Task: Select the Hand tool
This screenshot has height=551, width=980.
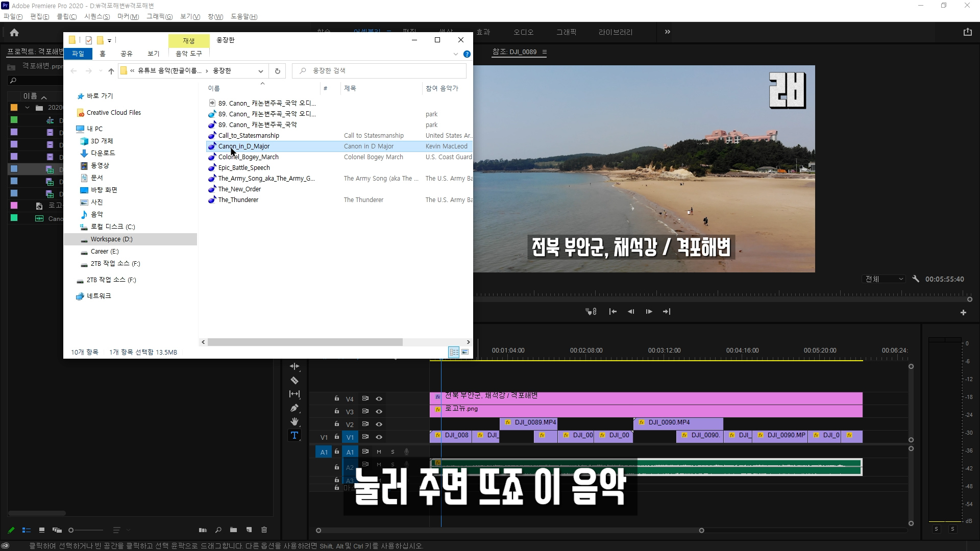Action: (x=295, y=421)
